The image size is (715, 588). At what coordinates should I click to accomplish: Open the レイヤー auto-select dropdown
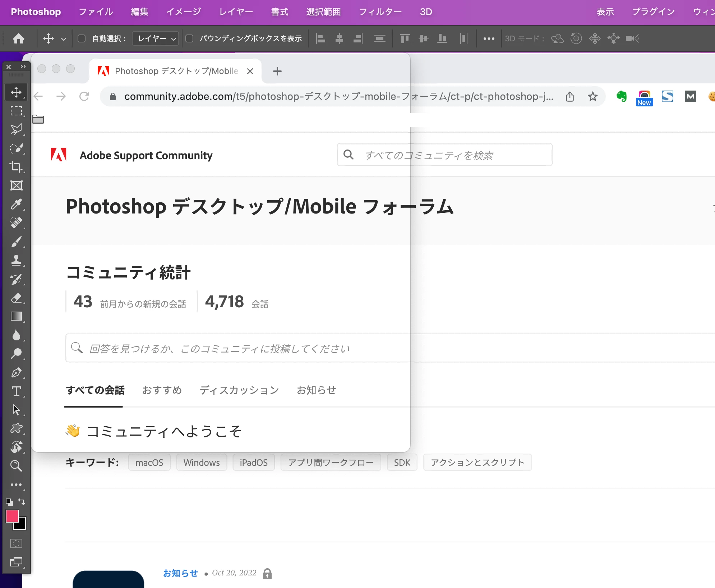(155, 38)
